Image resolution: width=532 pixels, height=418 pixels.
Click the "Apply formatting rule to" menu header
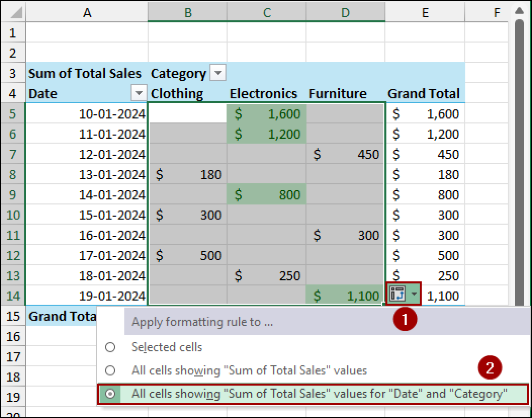pyautogui.click(x=202, y=322)
